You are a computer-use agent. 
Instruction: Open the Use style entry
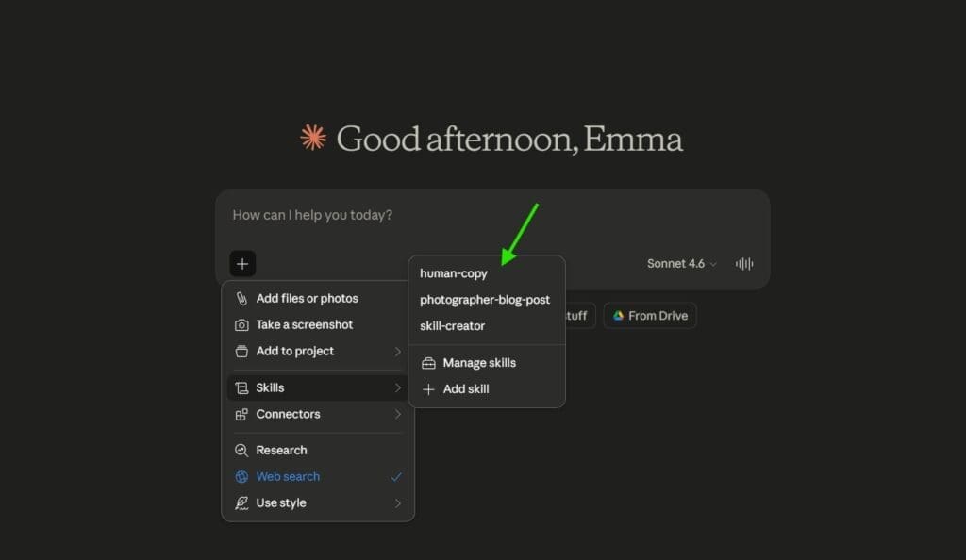318,503
